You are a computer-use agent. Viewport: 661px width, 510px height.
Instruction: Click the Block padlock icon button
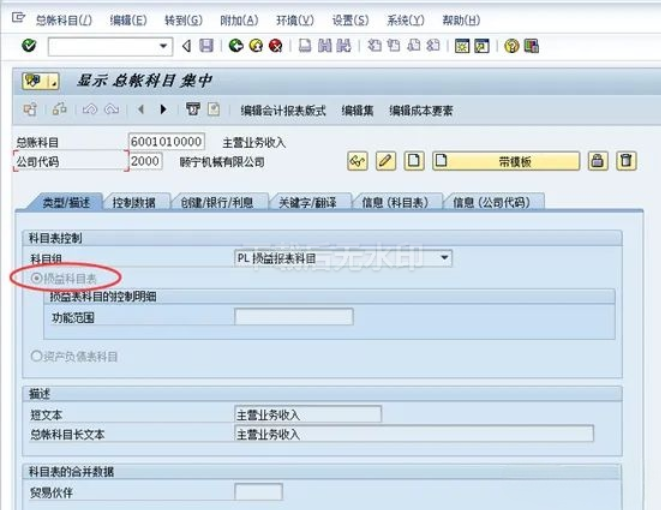tap(598, 161)
